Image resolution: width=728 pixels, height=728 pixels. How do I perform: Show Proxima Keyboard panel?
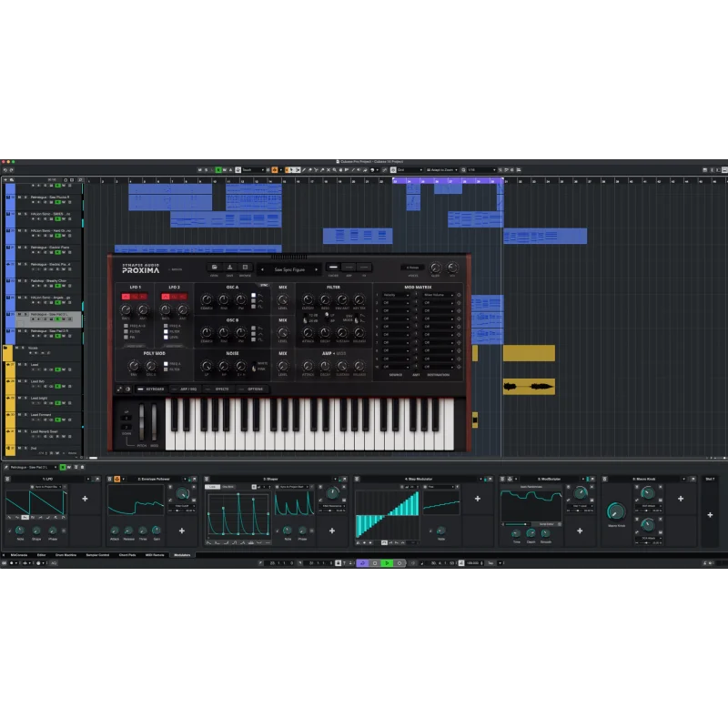pos(151,389)
